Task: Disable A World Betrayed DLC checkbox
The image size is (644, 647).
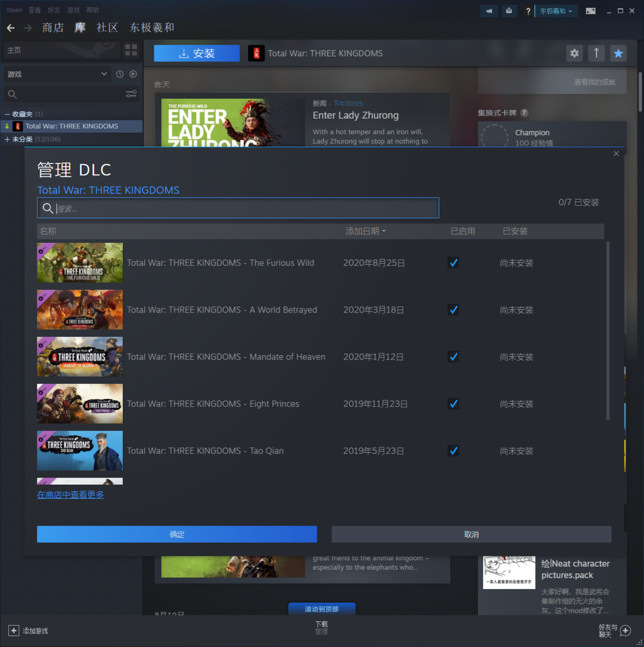Action: 453,310
